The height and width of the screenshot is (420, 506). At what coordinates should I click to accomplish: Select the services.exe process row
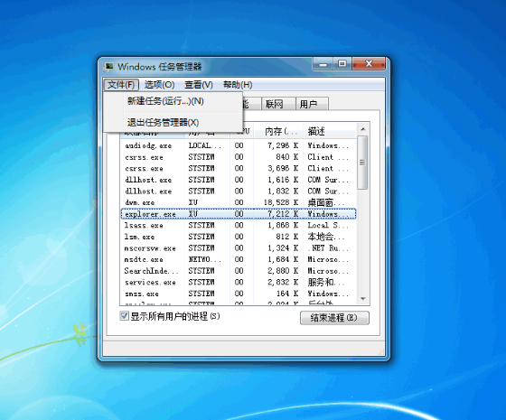(x=239, y=282)
